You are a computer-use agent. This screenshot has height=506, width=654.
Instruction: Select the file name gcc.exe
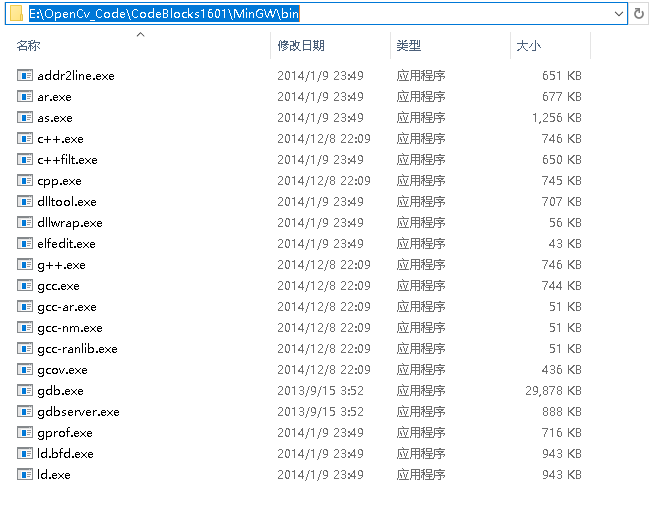[x=58, y=286]
